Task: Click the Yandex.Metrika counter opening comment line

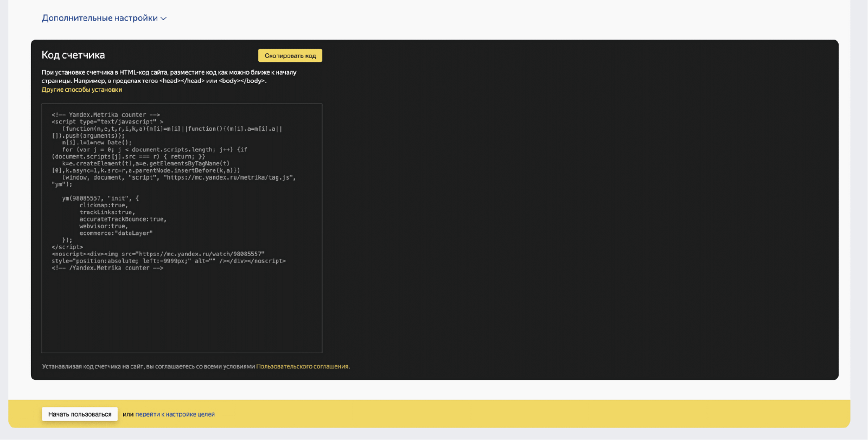Action: tap(106, 115)
